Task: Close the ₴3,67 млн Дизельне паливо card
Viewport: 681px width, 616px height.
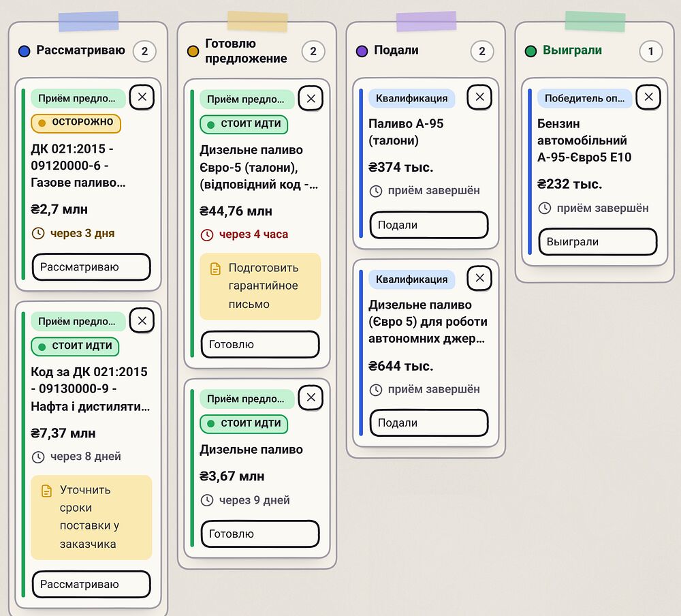Action: [x=311, y=397]
